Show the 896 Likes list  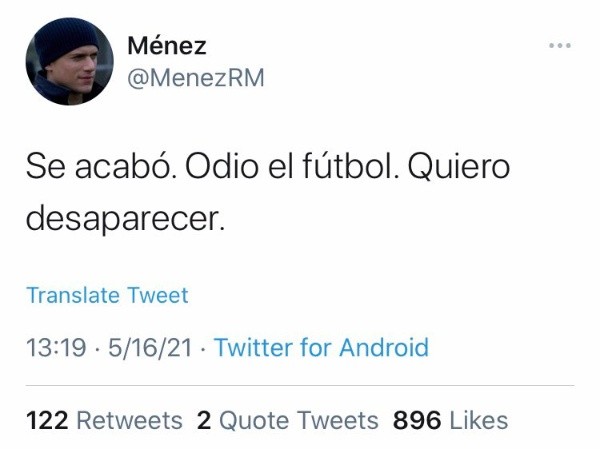click(x=450, y=421)
